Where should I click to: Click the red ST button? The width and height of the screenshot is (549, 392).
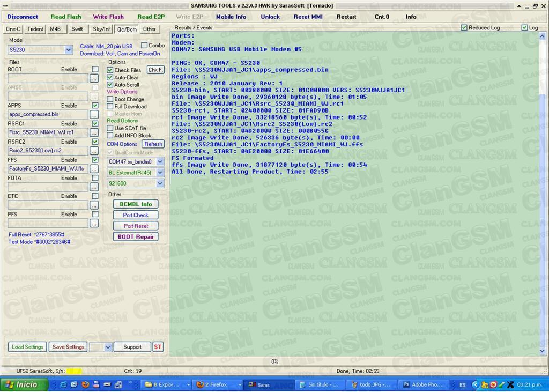pyautogui.click(x=158, y=347)
